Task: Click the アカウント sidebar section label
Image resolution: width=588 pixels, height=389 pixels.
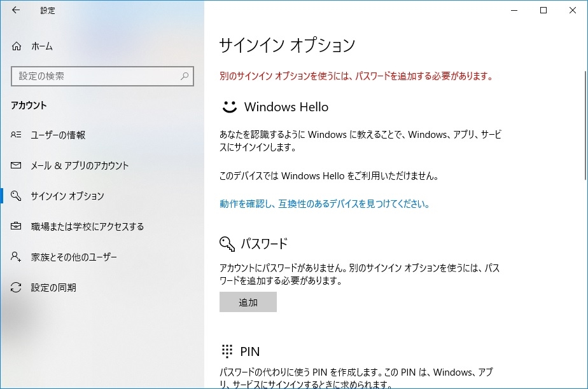Action: pos(29,106)
